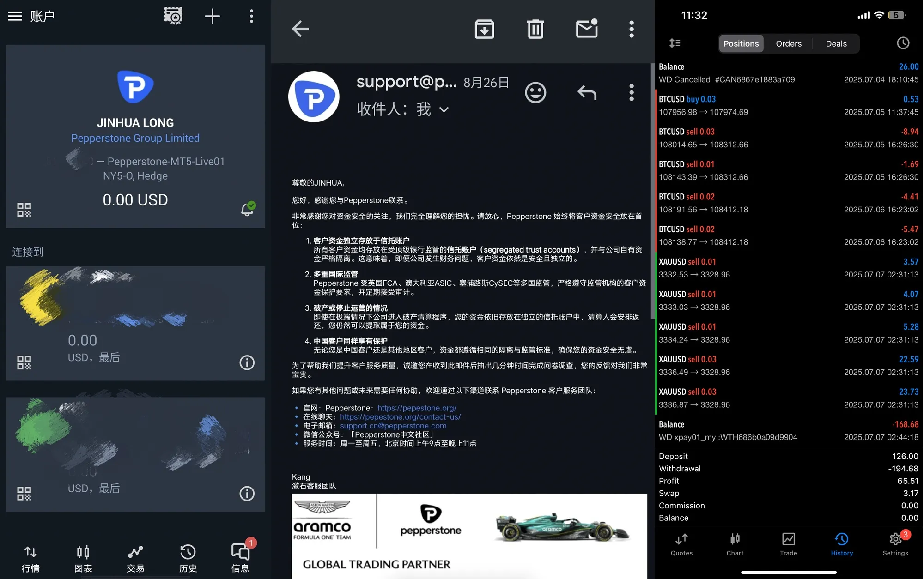Tap the WD Cancelled balance entry
This screenshot has height=579, width=924.
coord(789,73)
